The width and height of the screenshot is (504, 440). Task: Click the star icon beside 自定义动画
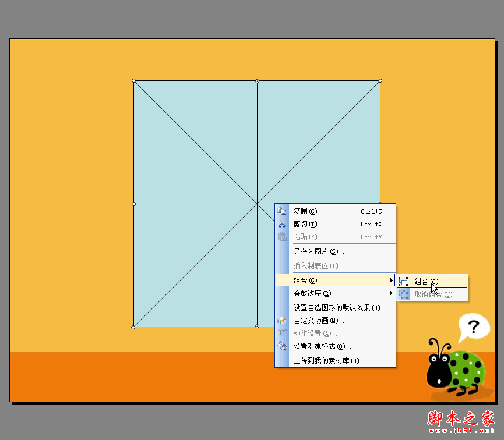282,320
